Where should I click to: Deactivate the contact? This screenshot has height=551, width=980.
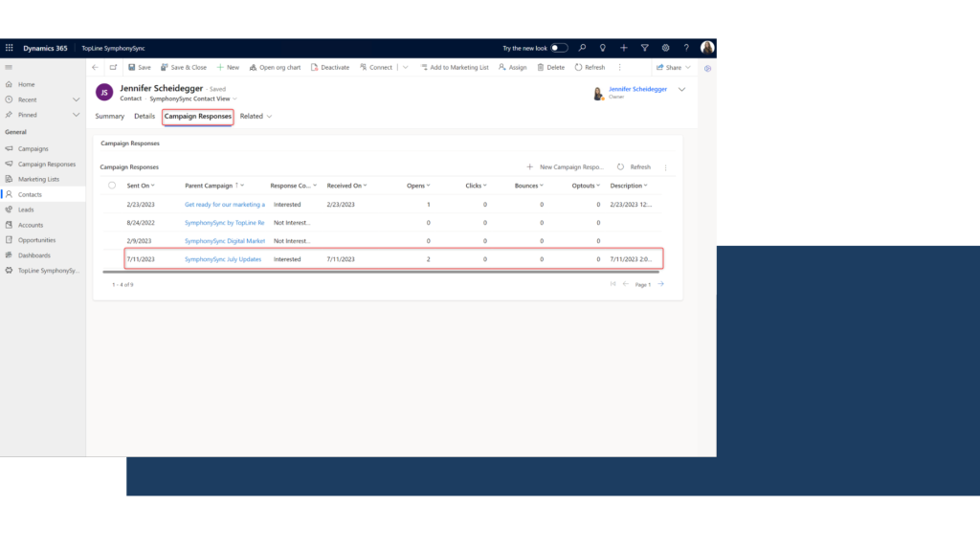[330, 67]
